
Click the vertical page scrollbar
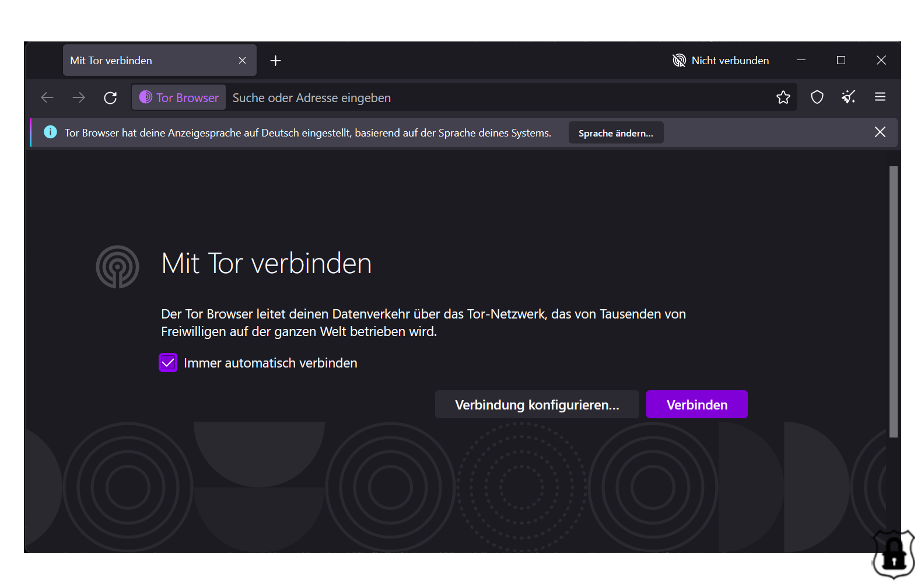coord(893,302)
